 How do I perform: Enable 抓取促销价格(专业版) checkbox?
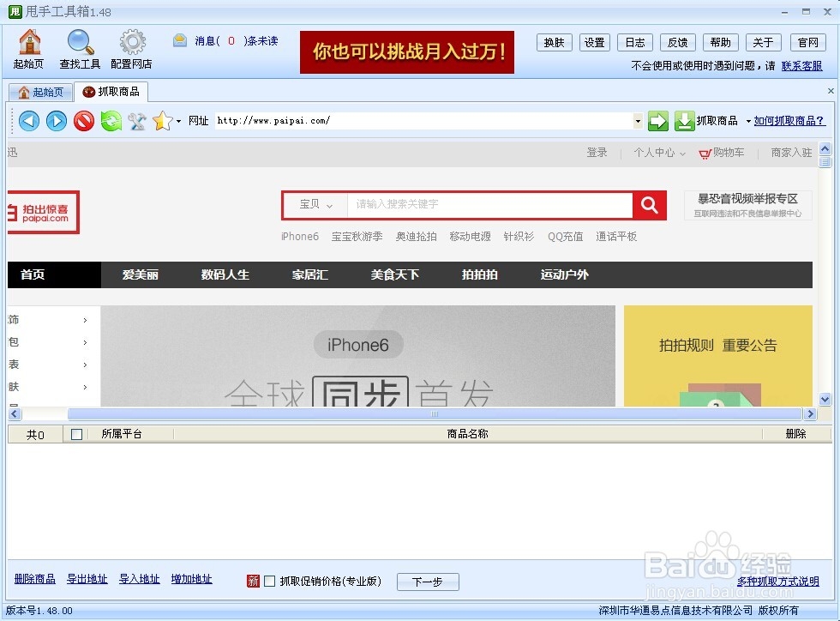(270, 581)
